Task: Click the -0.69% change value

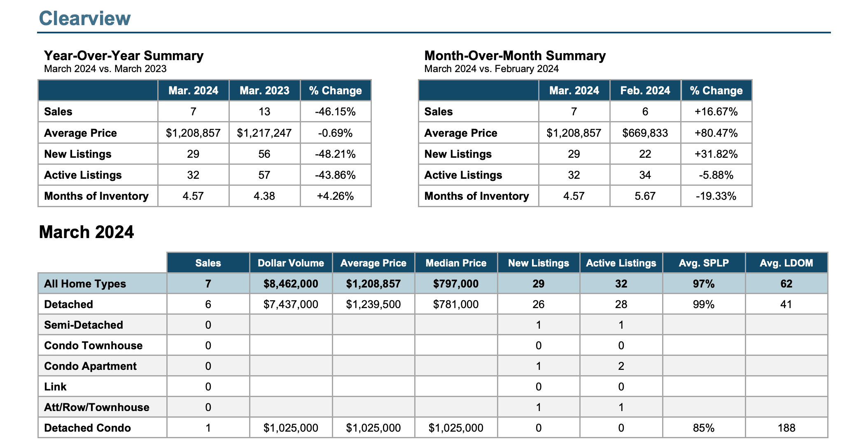Action: pos(335,133)
